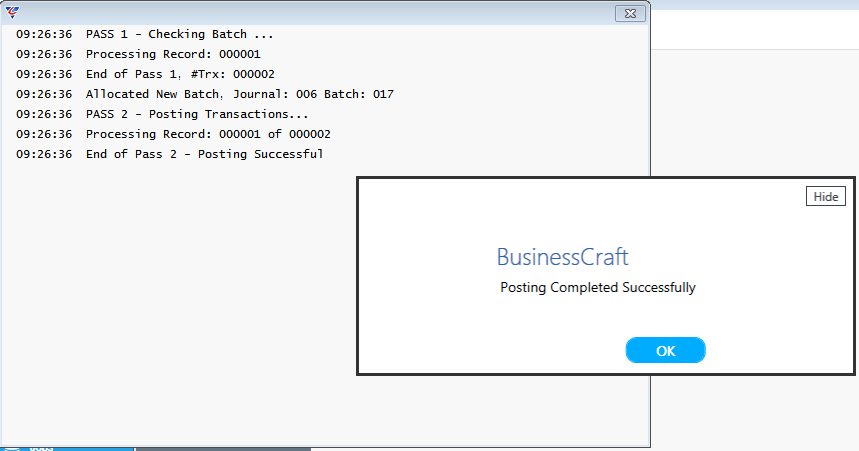Select the 'Processing Record: 000001 of 000002' line
Image resolution: width=859 pixels, height=451 pixels.
(173, 134)
